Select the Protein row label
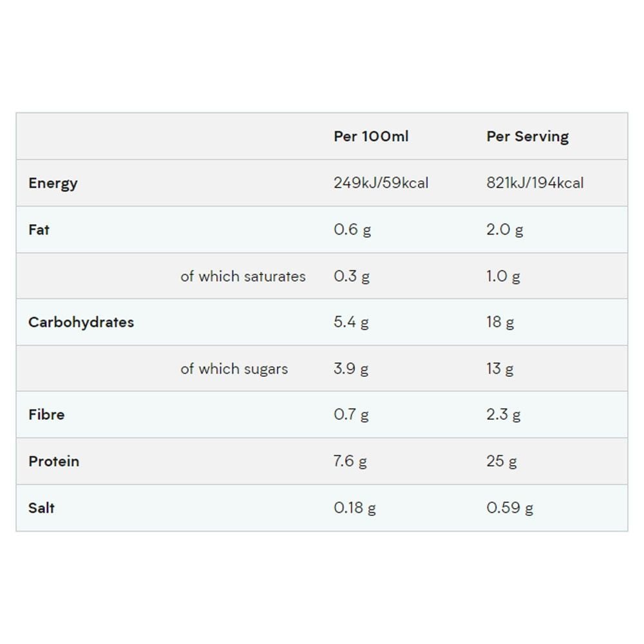 click(54, 461)
